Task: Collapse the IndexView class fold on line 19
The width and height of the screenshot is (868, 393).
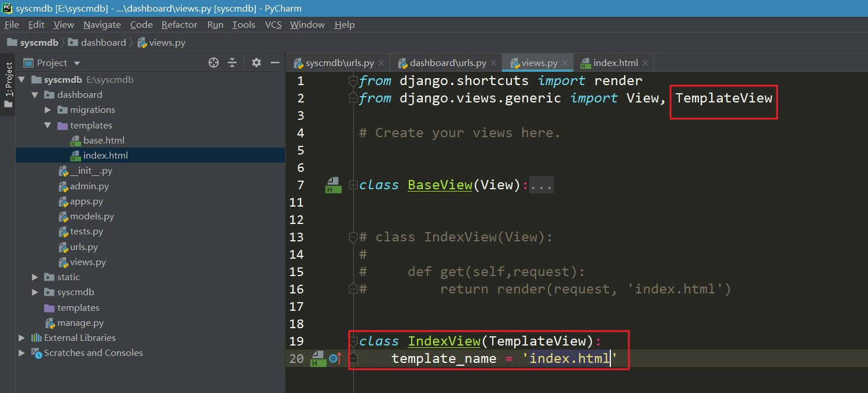Action: (x=353, y=341)
